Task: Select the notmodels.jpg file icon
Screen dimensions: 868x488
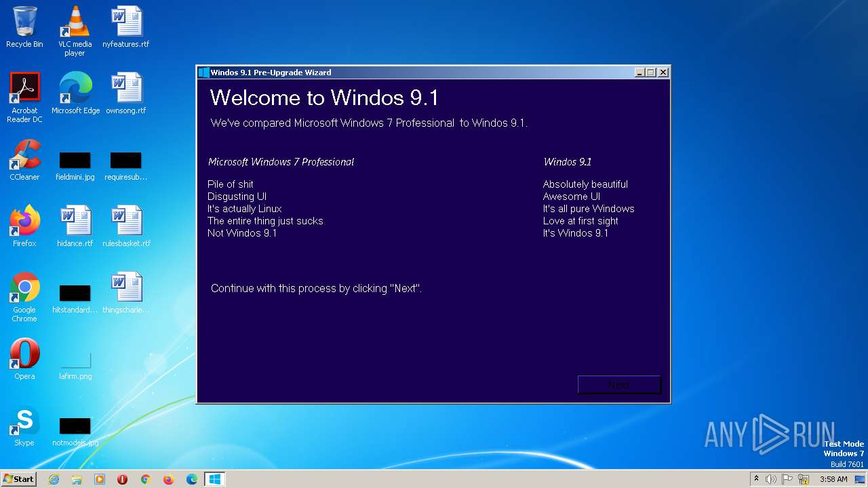Action: [x=75, y=432]
